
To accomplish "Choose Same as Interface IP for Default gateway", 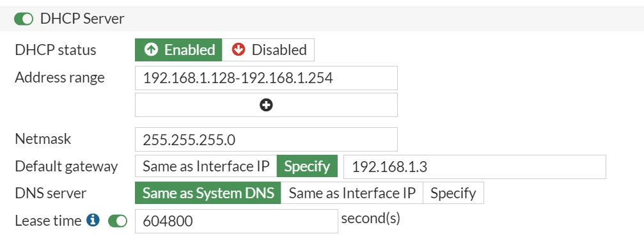I will pos(206,166).
